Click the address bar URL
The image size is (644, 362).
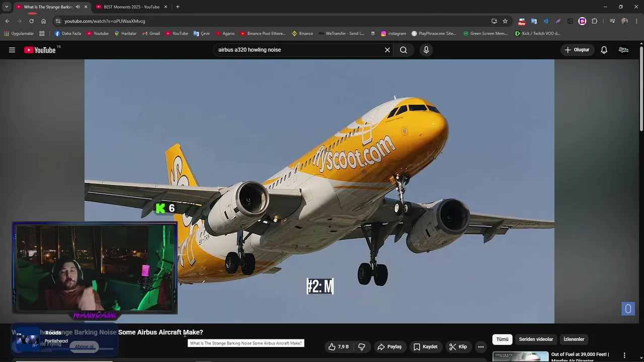tap(105, 21)
